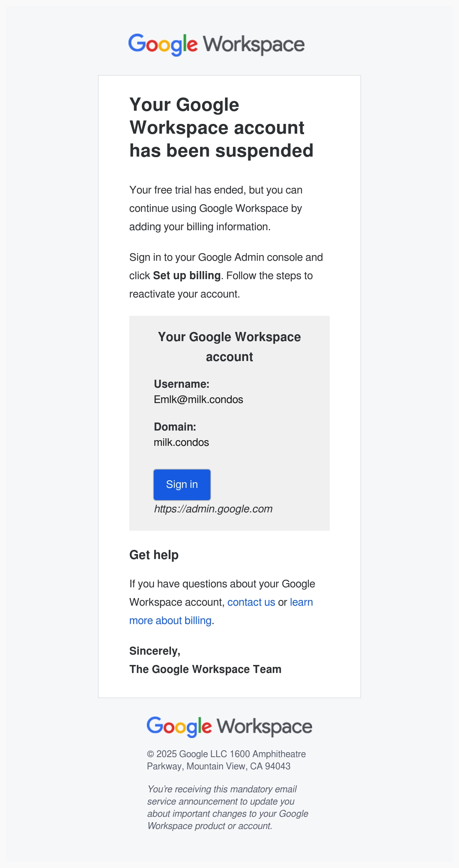The width and height of the screenshot is (459, 868).
Task: Click the account suspended headline
Action: pyautogui.click(x=221, y=128)
